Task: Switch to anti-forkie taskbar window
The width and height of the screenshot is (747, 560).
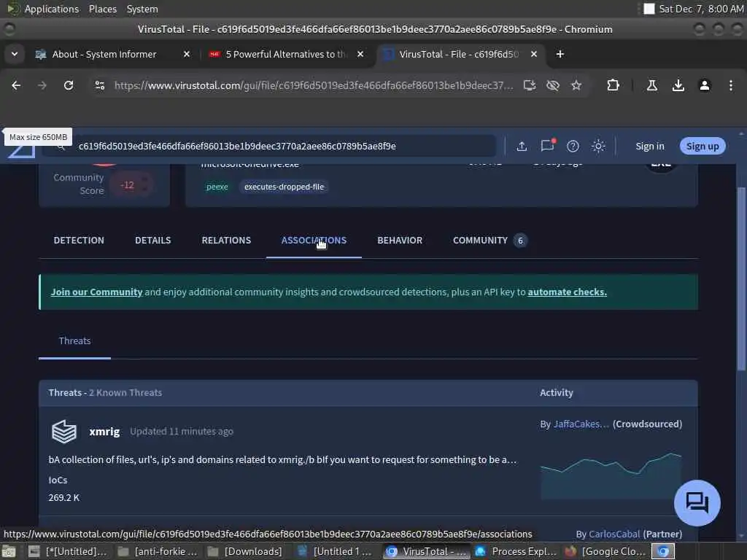Action: [x=158, y=551]
